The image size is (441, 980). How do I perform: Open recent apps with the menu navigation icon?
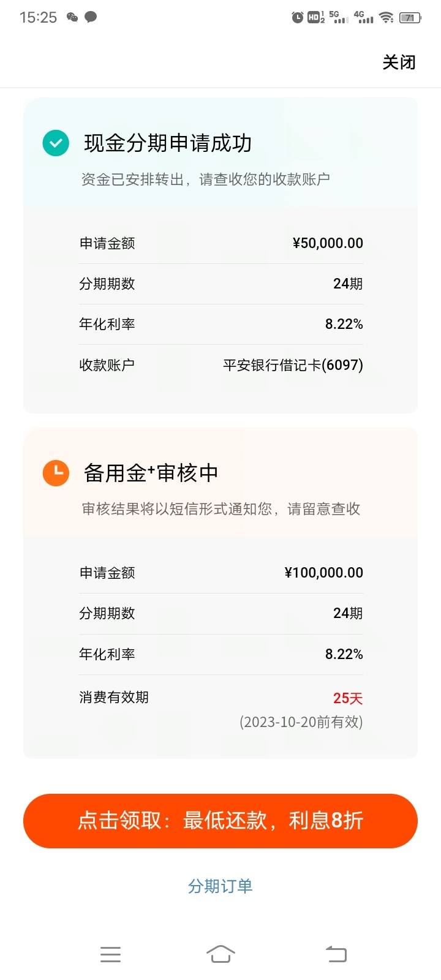pos(110,954)
